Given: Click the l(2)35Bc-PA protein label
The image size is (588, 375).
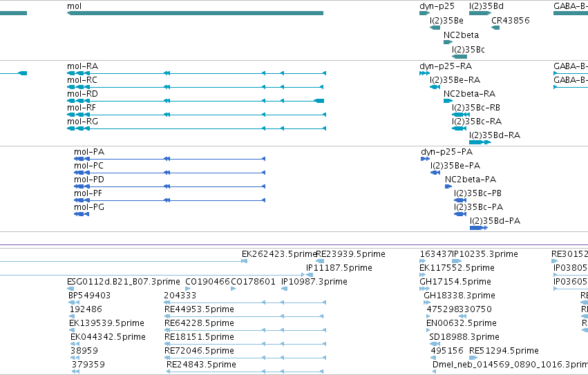Looking at the screenshot, I should pyautogui.click(x=478, y=208).
